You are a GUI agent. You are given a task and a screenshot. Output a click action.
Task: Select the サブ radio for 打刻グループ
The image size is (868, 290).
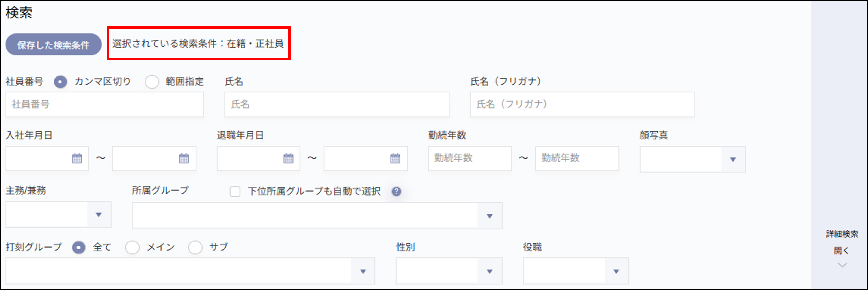(x=196, y=247)
